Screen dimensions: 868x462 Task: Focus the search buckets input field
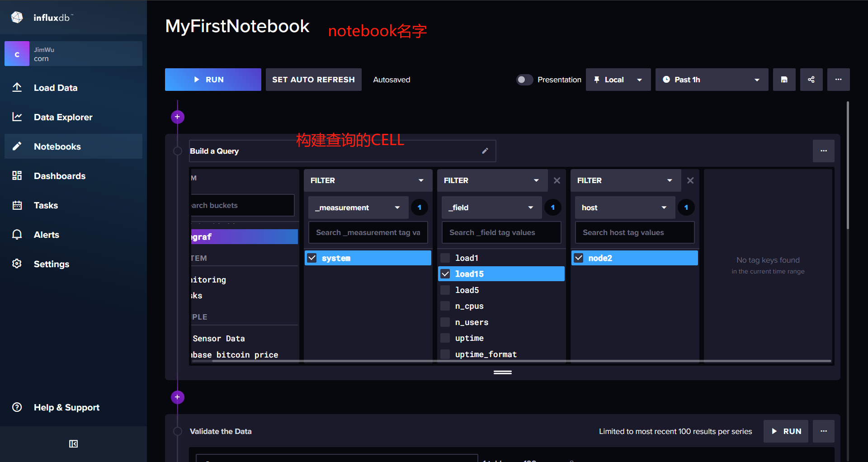tap(242, 205)
